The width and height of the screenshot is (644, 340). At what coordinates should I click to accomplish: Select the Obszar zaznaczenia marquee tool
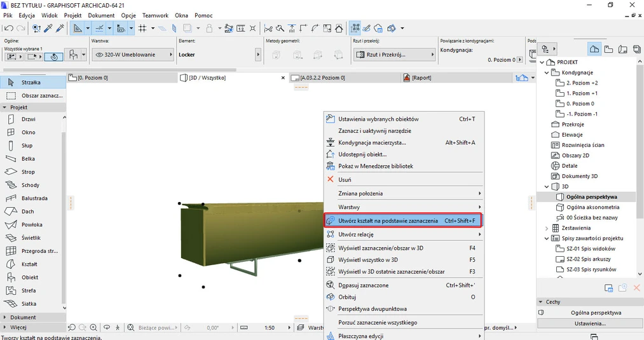point(33,96)
